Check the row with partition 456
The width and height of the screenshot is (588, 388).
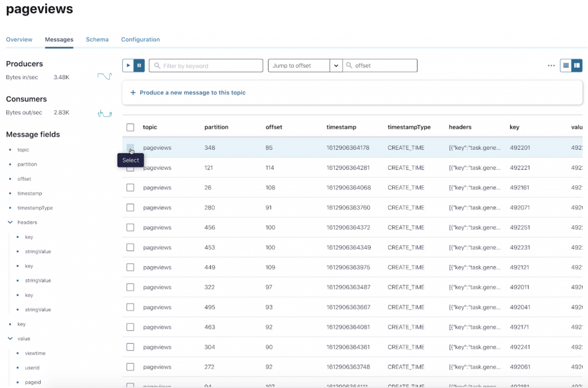(x=130, y=227)
